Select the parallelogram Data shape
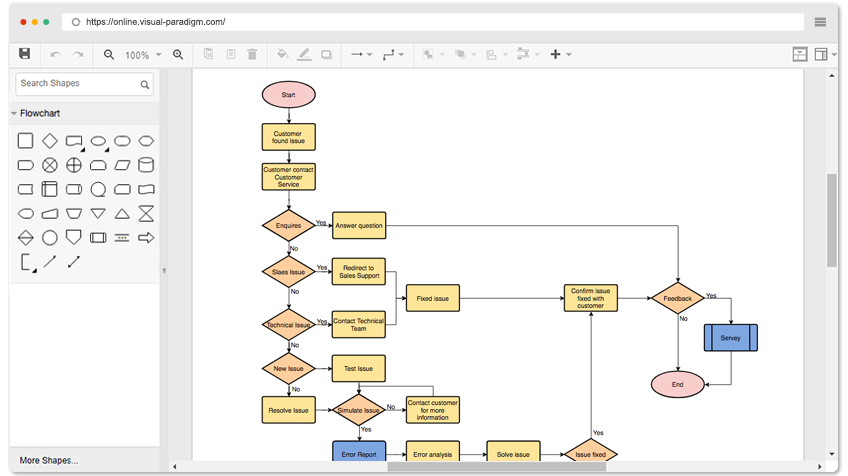The image size is (848, 476). point(122,165)
